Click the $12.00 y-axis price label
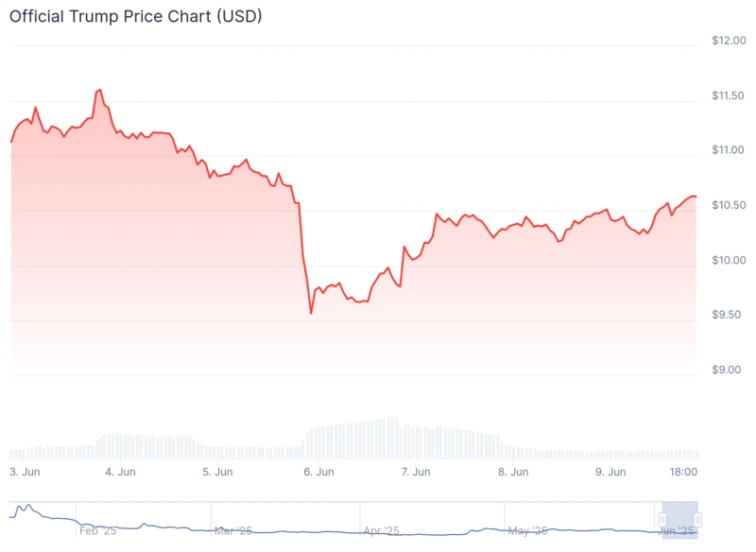The image size is (756, 552). (729, 41)
